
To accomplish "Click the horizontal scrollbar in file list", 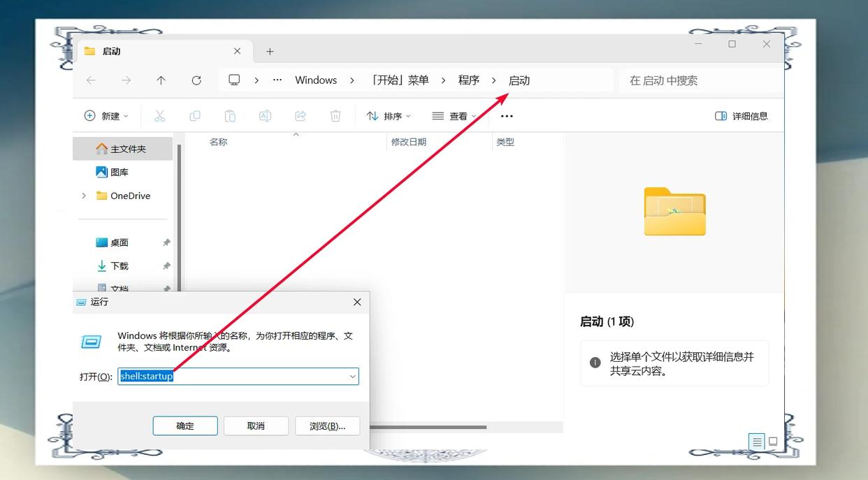I will (x=428, y=427).
